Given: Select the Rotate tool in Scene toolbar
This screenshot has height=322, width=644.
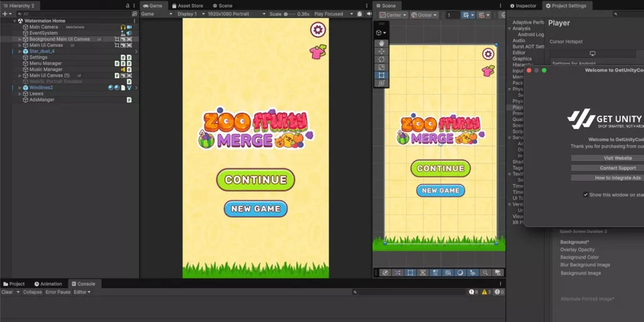Looking at the screenshot, I should (381, 59).
